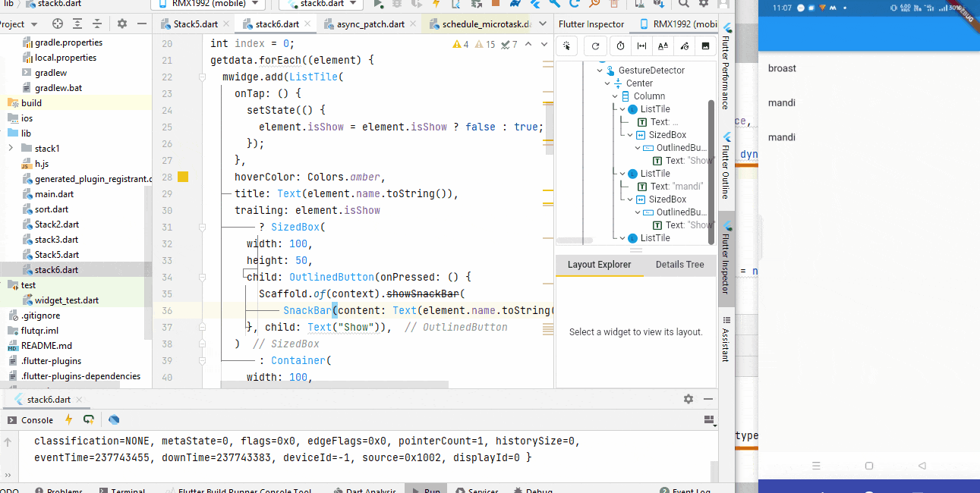The width and height of the screenshot is (980, 493).
Task: Click the Highlight Oversized Images icon
Action: (x=706, y=46)
